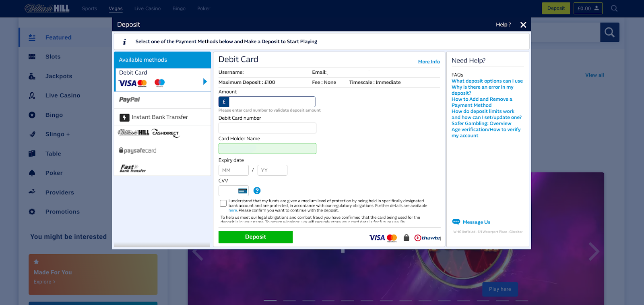Focus the Card Holder Name field

tap(267, 149)
